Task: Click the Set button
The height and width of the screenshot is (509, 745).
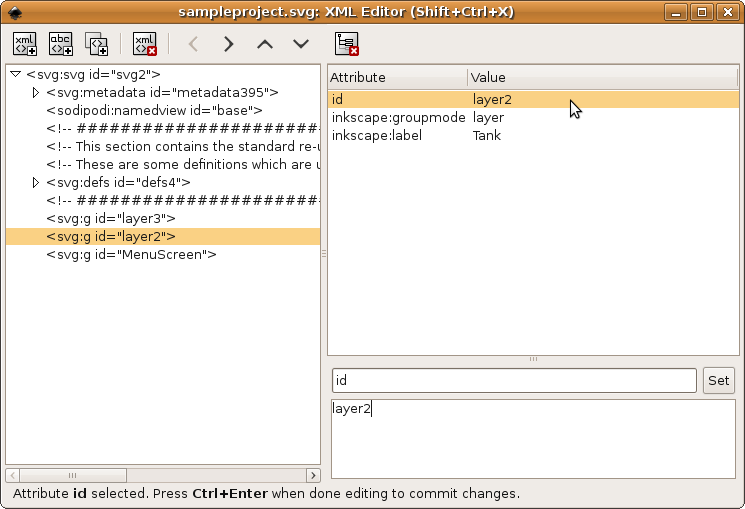Action: click(718, 380)
